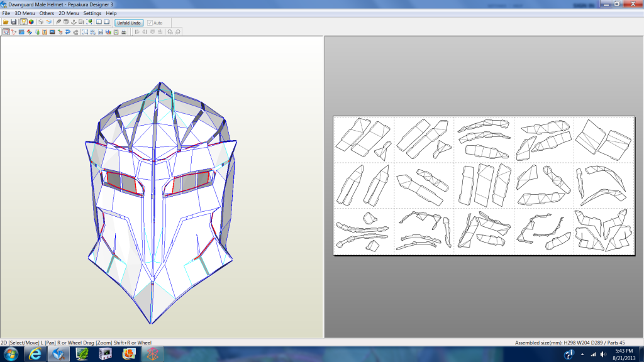Toggle the Auto checkbox
Image resolution: width=644 pixels, height=362 pixels.
(150, 23)
